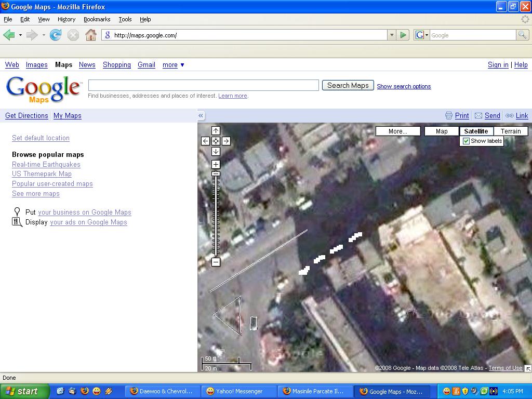Expand the 'more' Google services dropdown

click(173, 65)
